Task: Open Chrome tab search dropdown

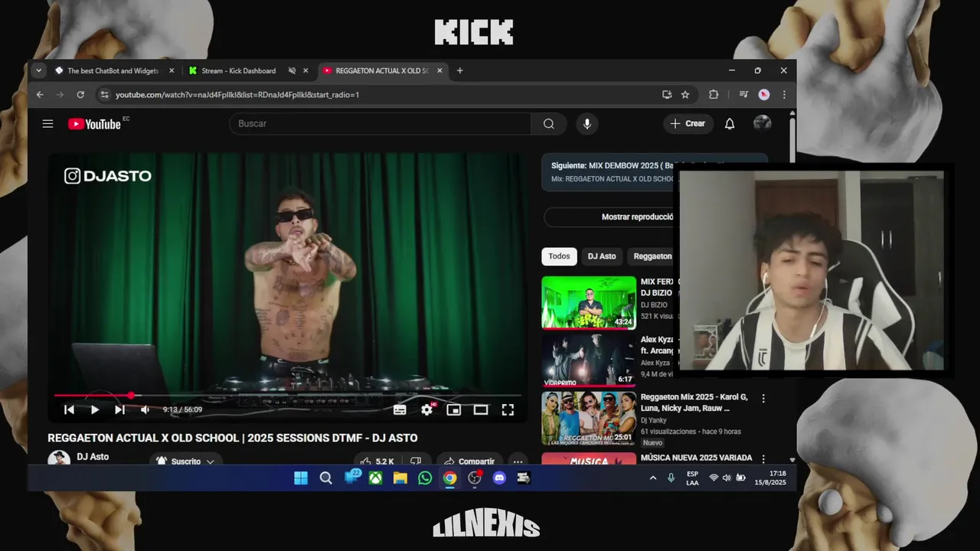Action: pyautogui.click(x=38, y=70)
